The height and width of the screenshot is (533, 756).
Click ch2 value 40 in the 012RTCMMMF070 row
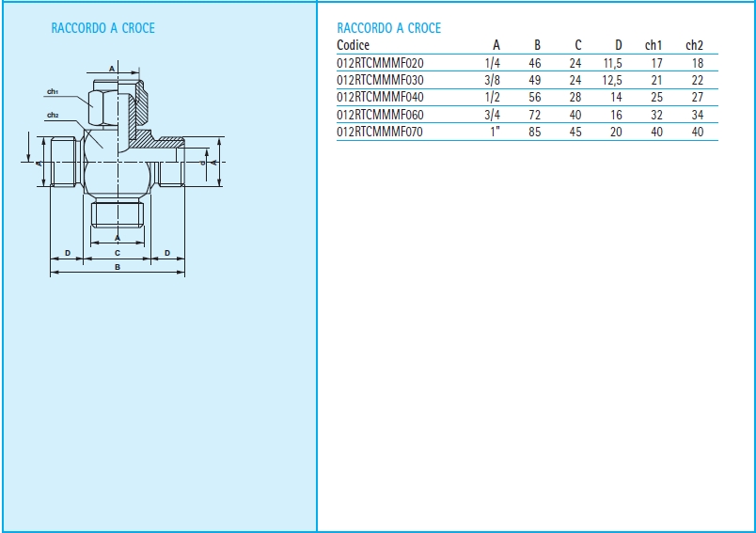click(698, 132)
